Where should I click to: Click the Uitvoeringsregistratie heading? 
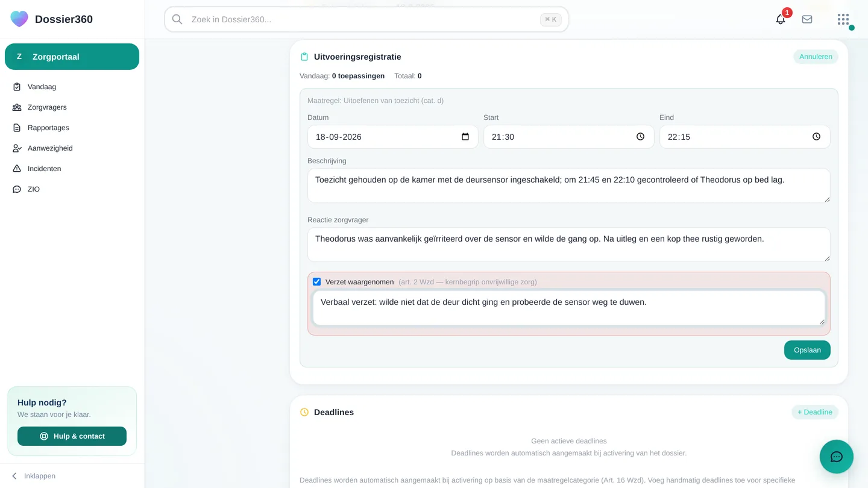point(357,57)
